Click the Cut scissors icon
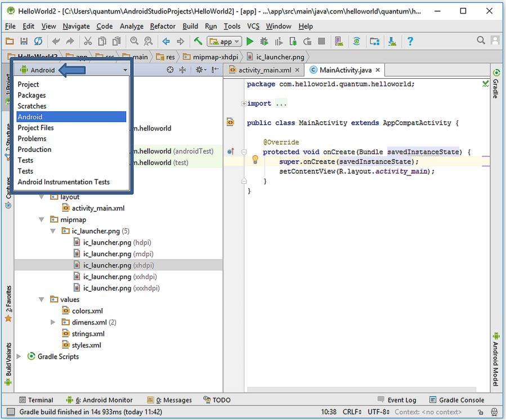The image size is (506, 420). (88, 41)
